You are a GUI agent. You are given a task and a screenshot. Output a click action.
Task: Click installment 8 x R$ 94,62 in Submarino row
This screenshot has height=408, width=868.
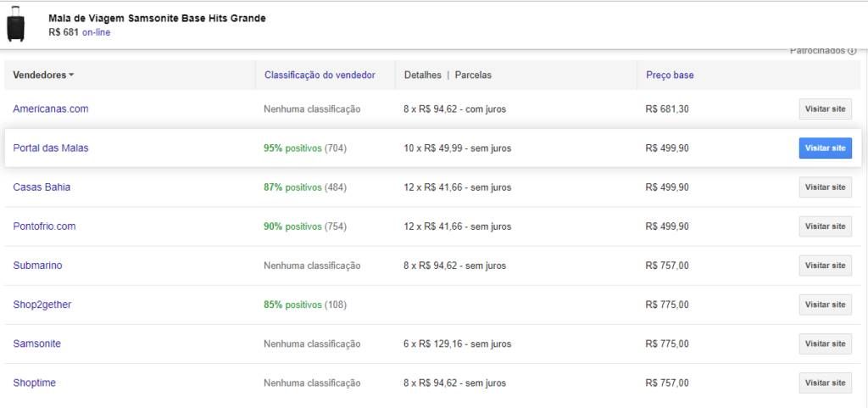tap(454, 265)
